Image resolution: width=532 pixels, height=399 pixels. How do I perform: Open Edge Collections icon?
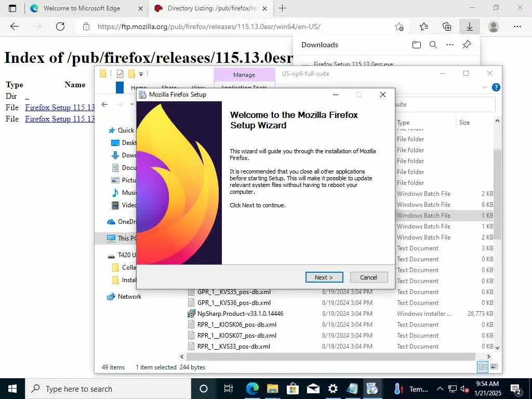point(447,26)
